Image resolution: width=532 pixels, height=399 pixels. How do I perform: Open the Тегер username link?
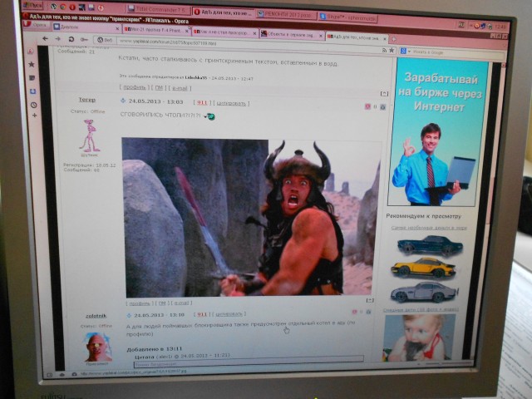87,100
